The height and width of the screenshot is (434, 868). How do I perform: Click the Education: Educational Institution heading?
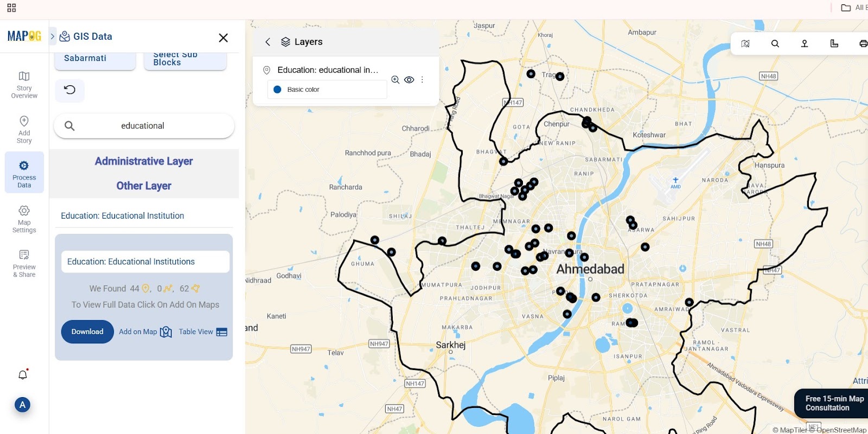pos(122,216)
